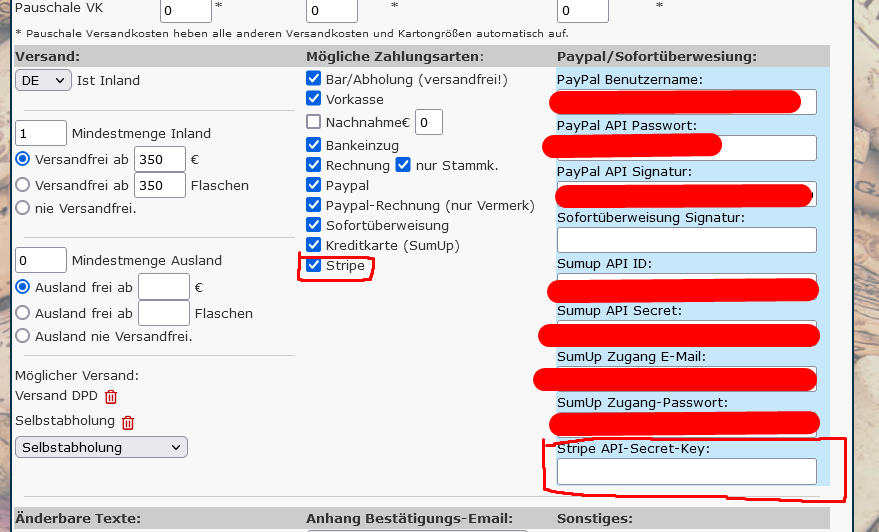Click the Stripe API-Secret-Key input field
879x532 pixels.
click(x=686, y=471)
